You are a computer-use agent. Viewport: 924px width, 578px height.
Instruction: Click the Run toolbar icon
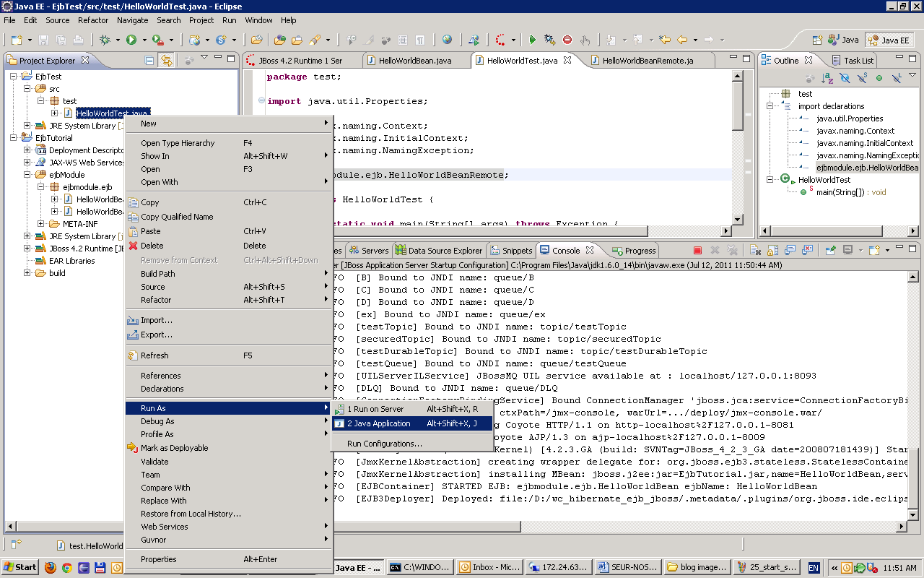pos(131,40)
